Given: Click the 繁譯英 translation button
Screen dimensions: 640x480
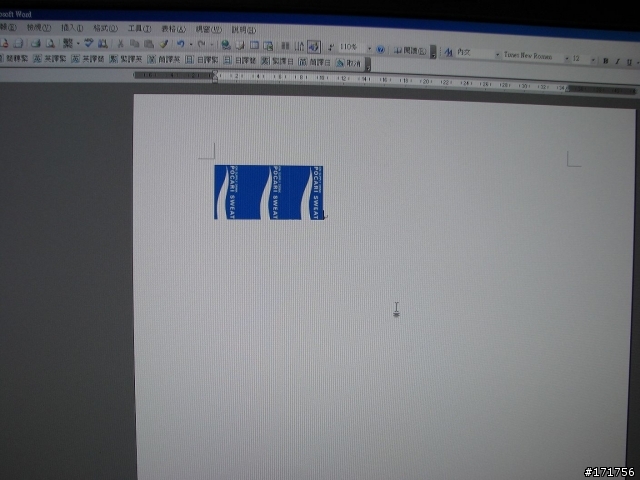Looking at the screenshot, I should pyautogui.click(x=125, y=59).
